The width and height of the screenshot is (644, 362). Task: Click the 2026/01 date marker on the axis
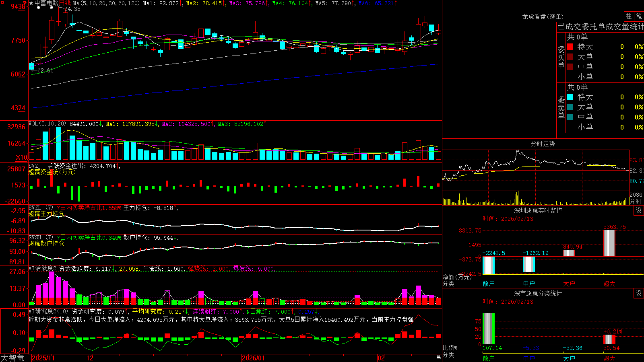click(x=254, y=358)
